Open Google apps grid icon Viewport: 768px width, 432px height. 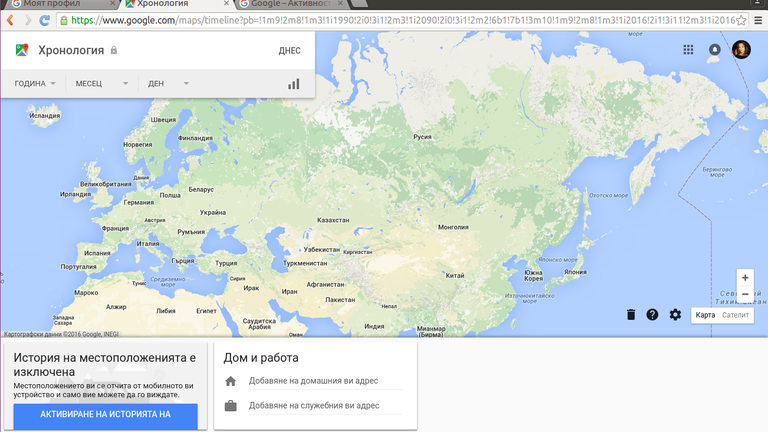tap(688, 50)
